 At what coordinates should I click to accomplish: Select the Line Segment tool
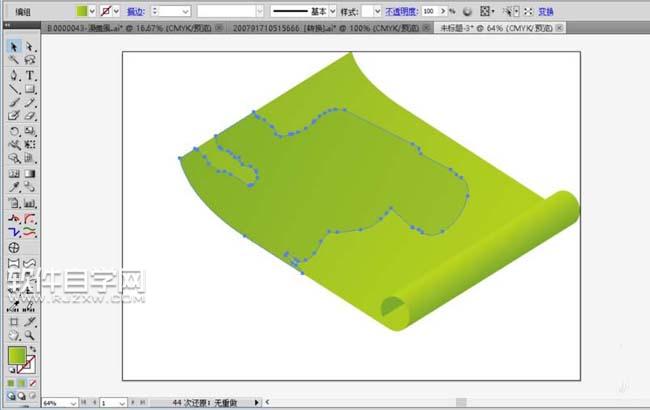tap(14, 89)
